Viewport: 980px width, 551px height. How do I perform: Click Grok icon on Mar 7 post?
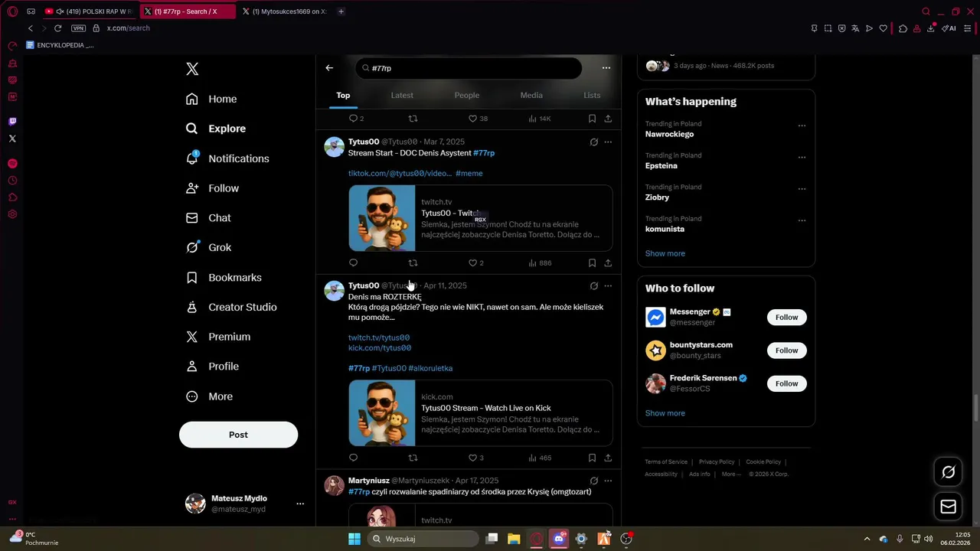(593, 142)
